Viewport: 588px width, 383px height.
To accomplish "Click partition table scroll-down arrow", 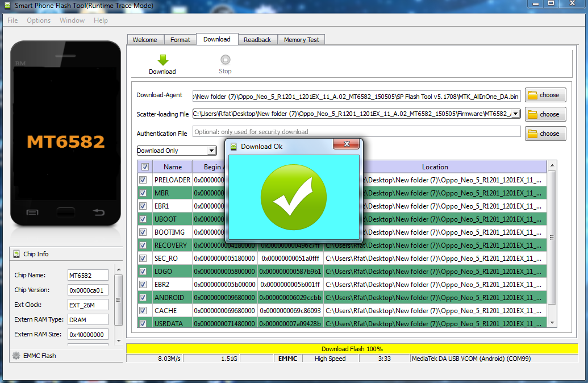I will [x=552, y=323].
